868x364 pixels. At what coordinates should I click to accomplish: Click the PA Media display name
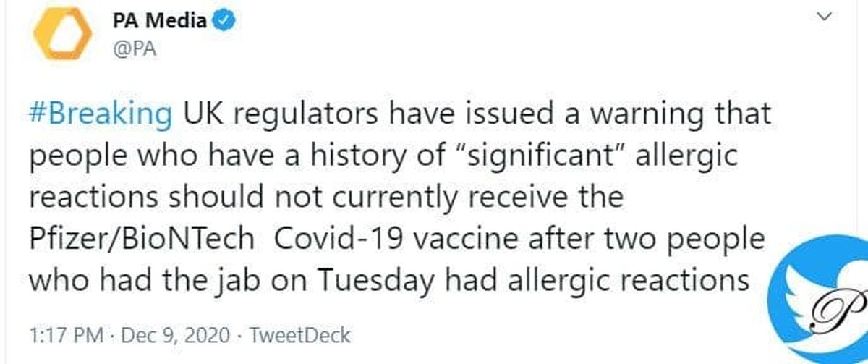(x=160, y=21)
